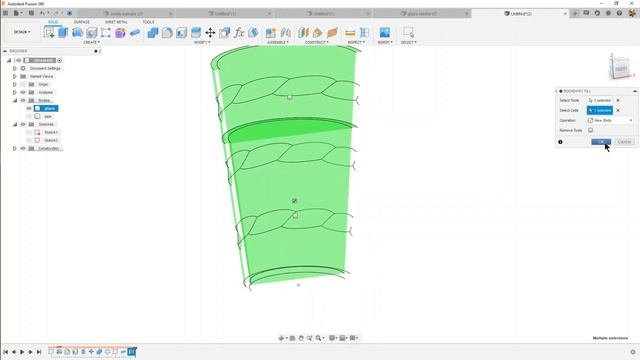Select the Extrude tool
640x360 pixels.
pyautogui.click(x=63, y=32)
